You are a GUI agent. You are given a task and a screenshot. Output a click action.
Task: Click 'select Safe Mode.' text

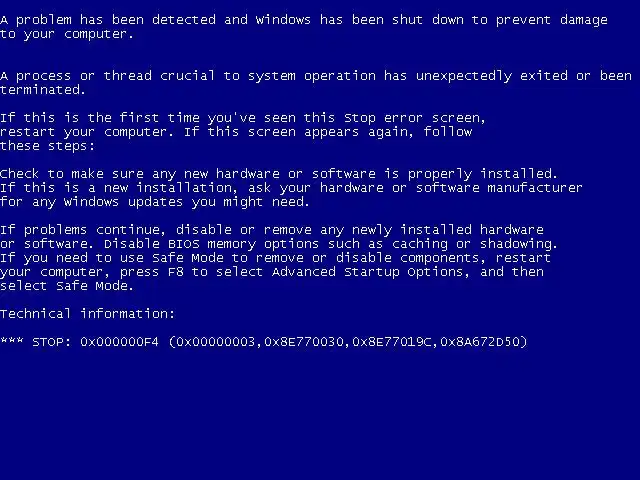67,286
